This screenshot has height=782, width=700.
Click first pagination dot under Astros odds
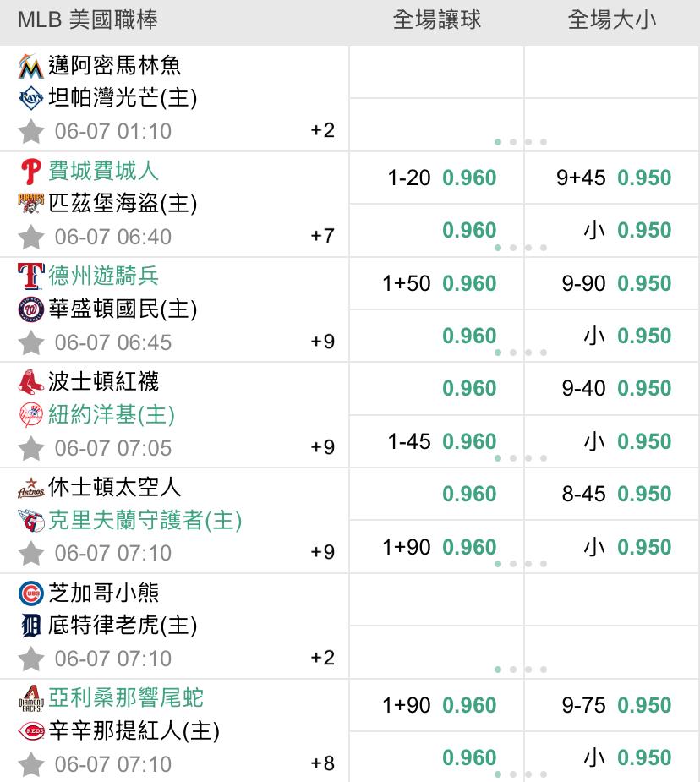pos(498,564)
